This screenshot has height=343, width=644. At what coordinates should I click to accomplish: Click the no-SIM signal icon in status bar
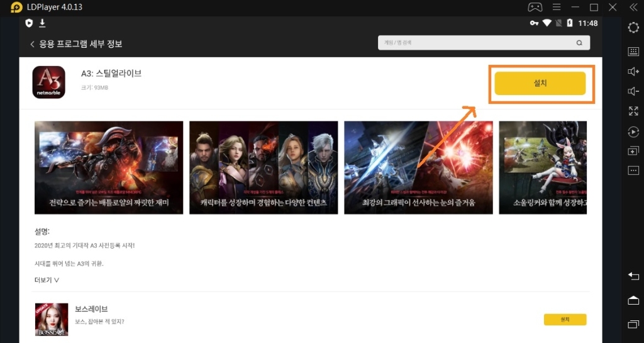558,23
